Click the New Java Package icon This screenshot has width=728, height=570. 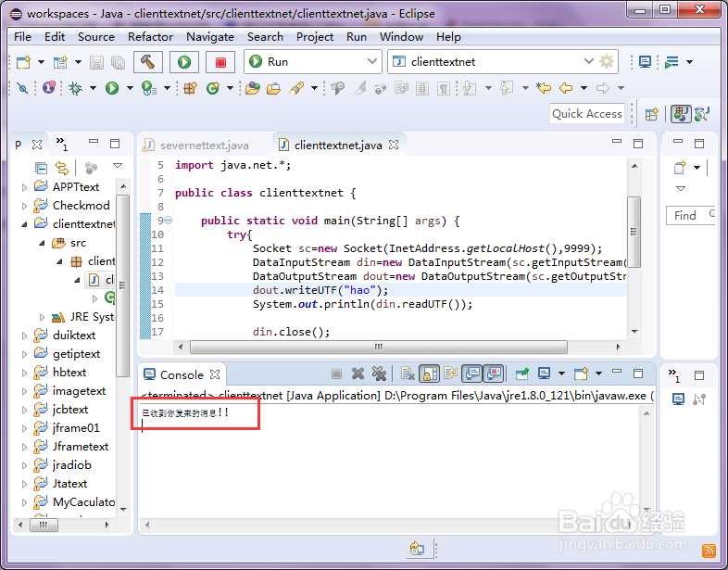191,88
